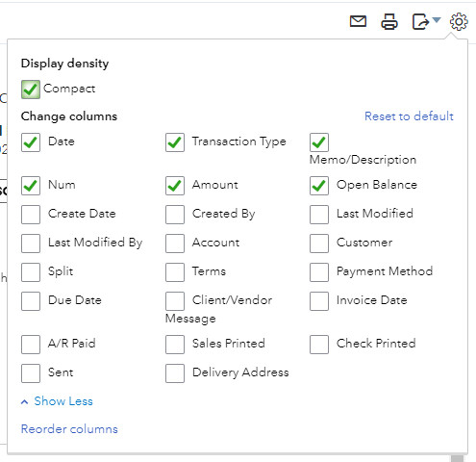Screen dimensions: 476x462
Task: Tick the Due Date column checkbox
Action: pyautogui.click(x=31, y=301)
